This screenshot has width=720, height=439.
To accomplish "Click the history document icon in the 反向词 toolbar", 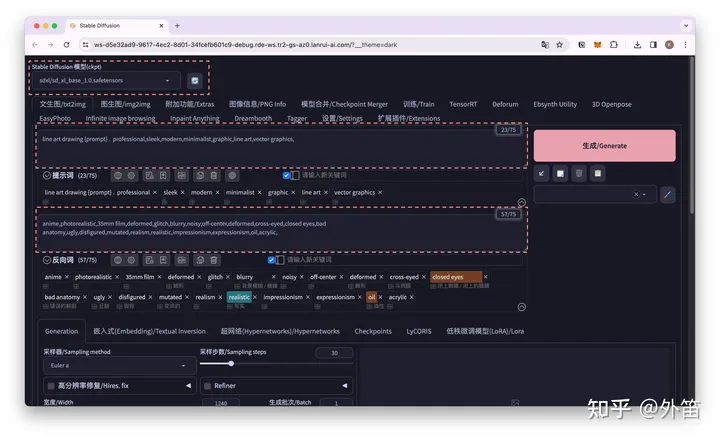I will tap(149, 260).
